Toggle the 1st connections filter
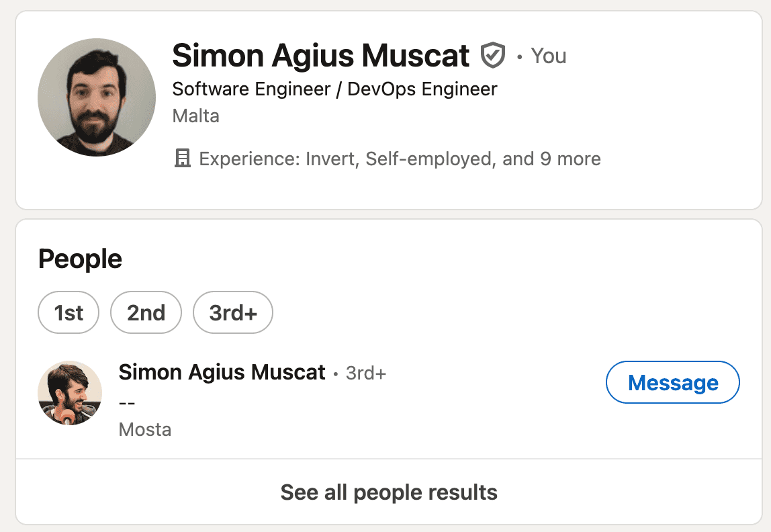This screenshot has height=532, width=771. point(69,313)
